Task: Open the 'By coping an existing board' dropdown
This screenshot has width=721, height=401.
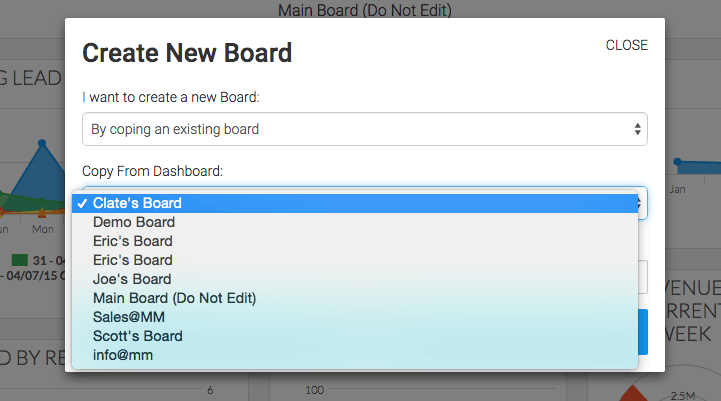Action: point(365,129)
